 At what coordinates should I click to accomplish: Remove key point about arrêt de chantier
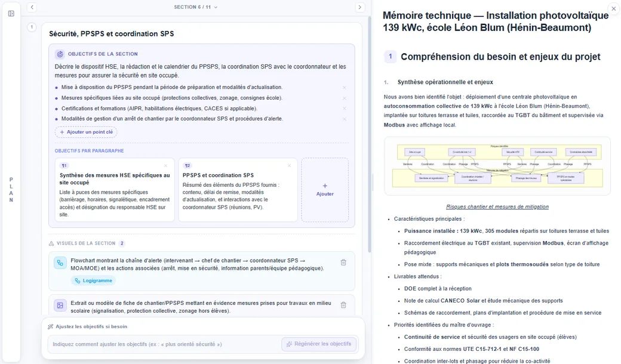(x=344, y=119)
